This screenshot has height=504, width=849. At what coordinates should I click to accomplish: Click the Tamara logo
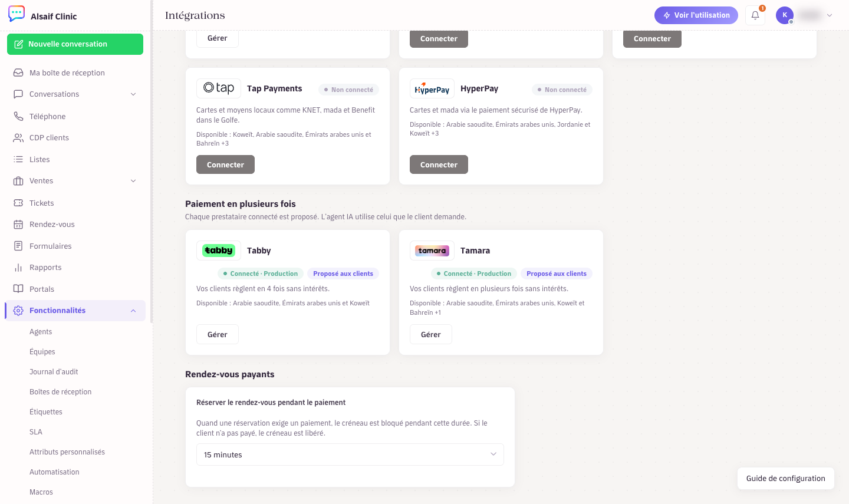click(432, 251)
